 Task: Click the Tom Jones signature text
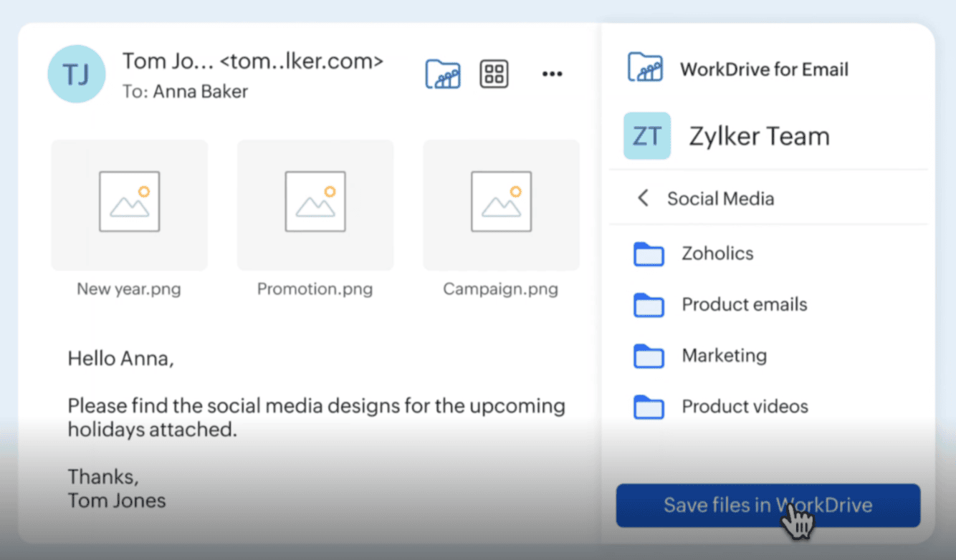coord(117,500)
